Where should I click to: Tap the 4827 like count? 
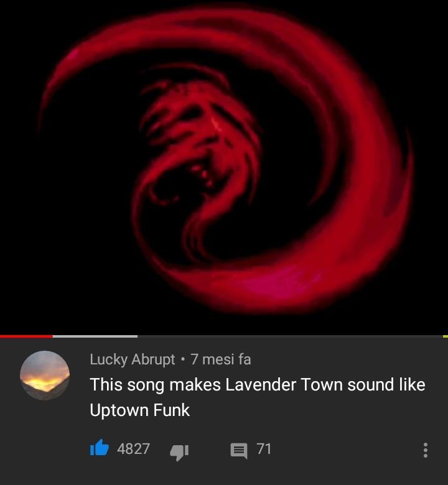pos(133,449)
